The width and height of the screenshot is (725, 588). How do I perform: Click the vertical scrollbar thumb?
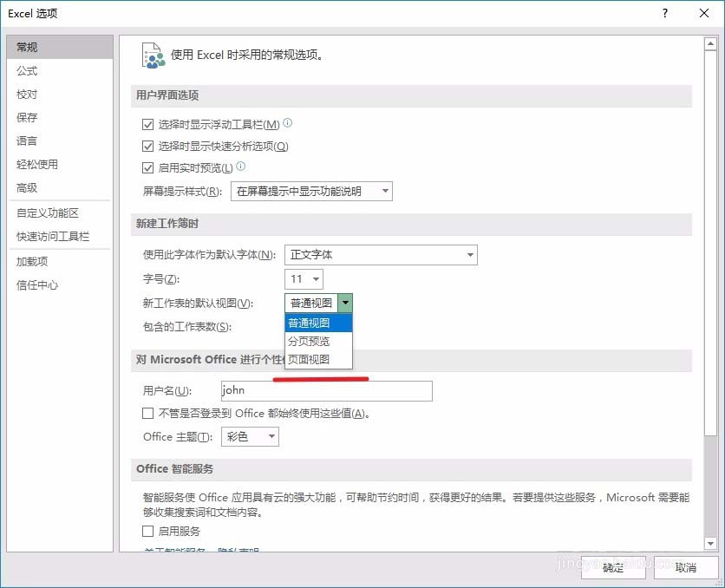pos(710,243)
